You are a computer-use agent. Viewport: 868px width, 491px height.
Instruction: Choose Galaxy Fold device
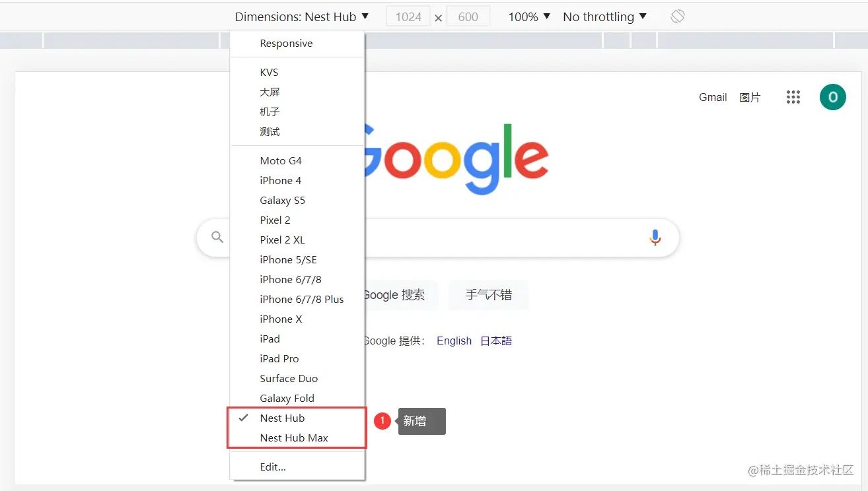[x=297, y=399]
